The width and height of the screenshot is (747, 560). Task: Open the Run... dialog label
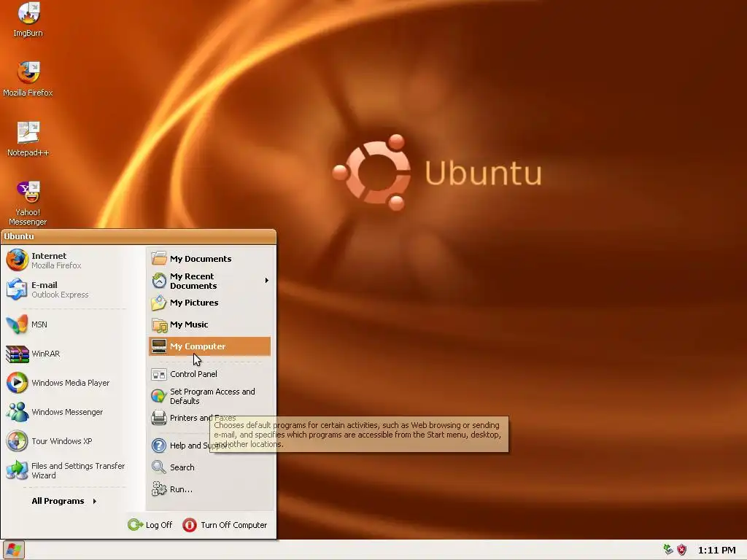coord(181,489)
